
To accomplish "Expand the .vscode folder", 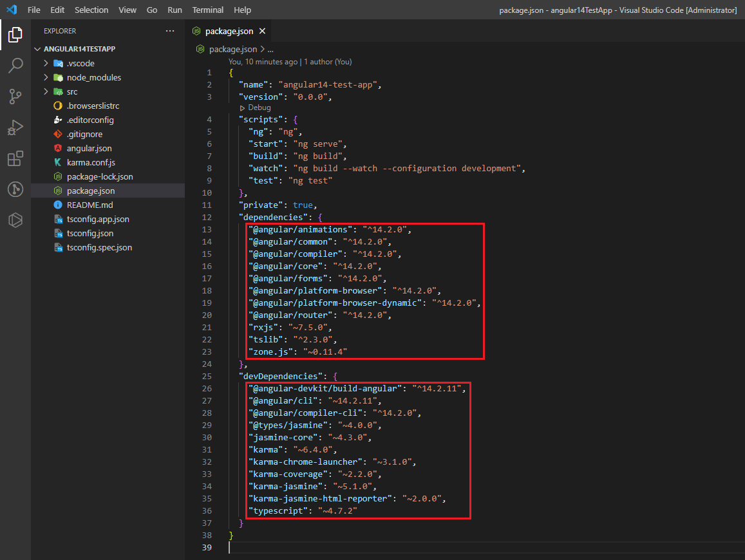I will pyautogui.click(x=80, y=63).
